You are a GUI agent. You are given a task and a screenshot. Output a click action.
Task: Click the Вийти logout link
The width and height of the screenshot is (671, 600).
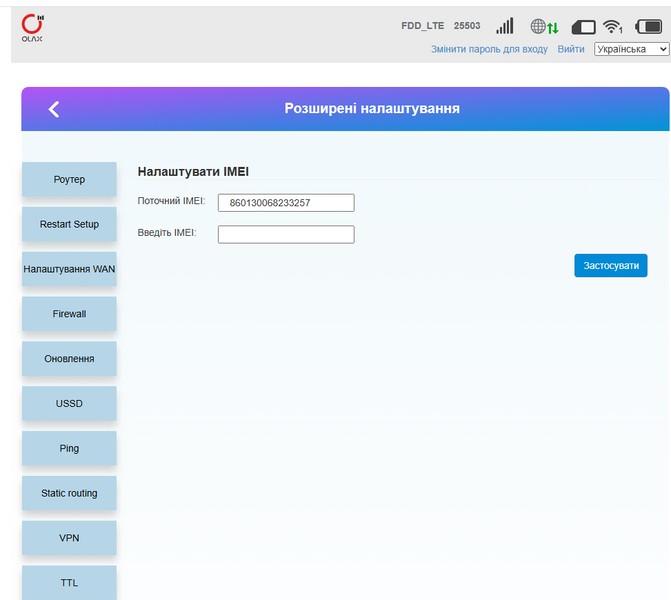coord(571,49)
